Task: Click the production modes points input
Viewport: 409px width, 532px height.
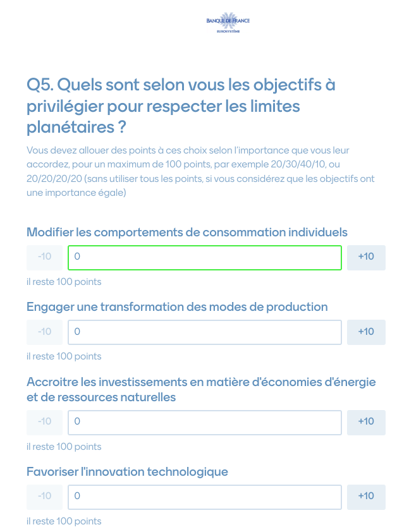Action: click(205, 332)
